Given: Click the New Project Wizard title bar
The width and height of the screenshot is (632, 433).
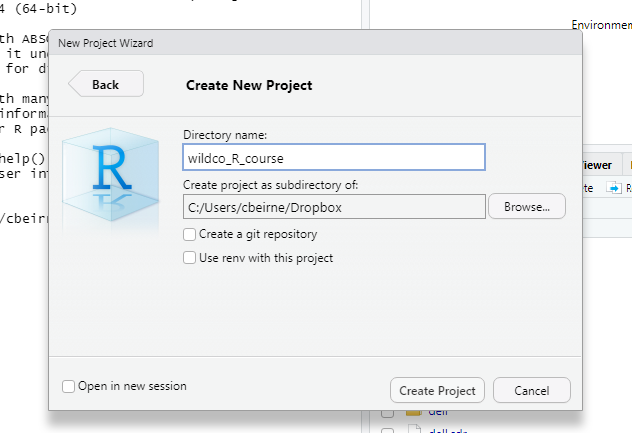Looking at the screenshot, I should pos(315,43).
